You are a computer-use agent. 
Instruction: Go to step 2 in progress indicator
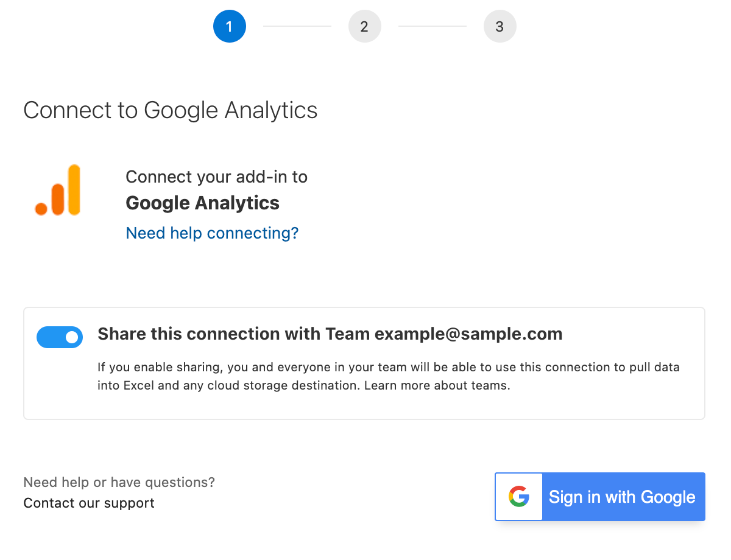[365, 26]
